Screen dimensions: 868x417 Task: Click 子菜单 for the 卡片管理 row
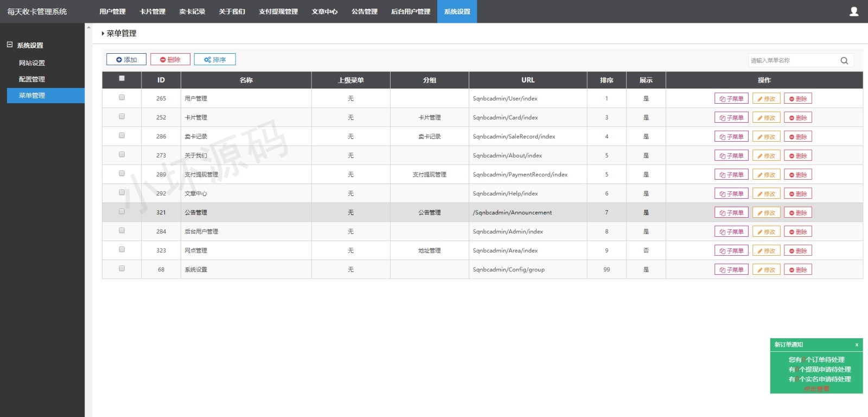point(731,118)
